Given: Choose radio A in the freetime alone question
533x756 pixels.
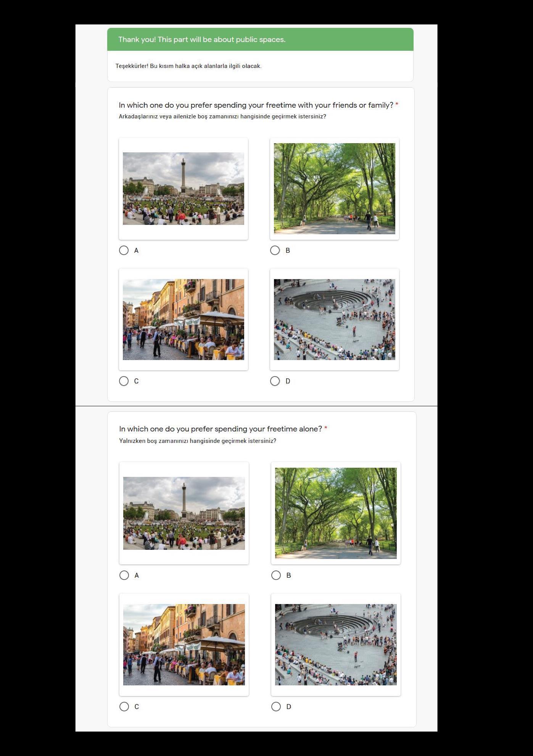Looking at the screenshot, I should 124,575.
